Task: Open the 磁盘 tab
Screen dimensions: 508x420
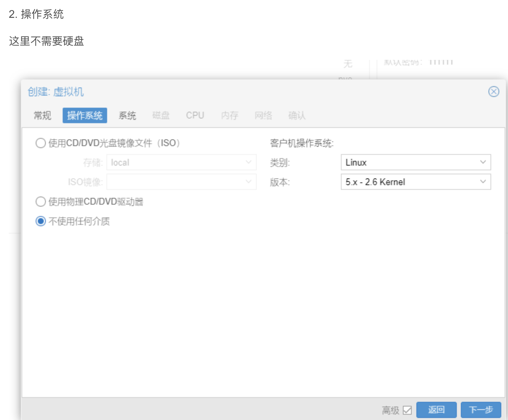Action: pos(161,115)
